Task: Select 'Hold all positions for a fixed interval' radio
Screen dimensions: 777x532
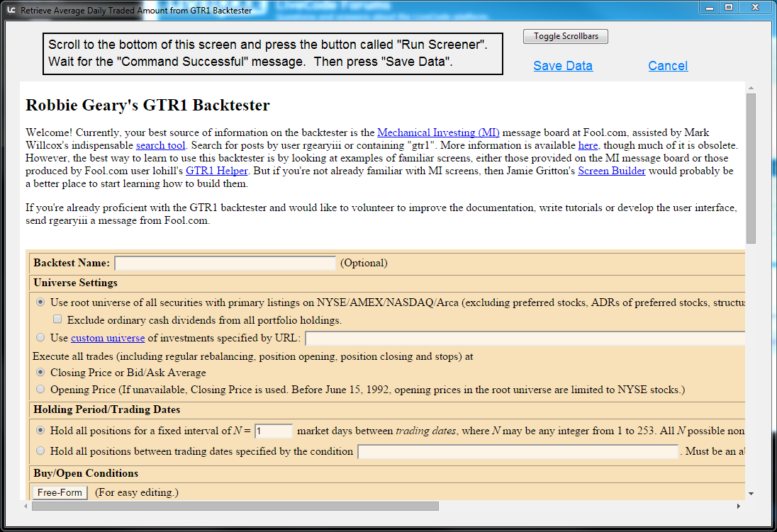Action: pyautogui.click(x=40, y=431)
